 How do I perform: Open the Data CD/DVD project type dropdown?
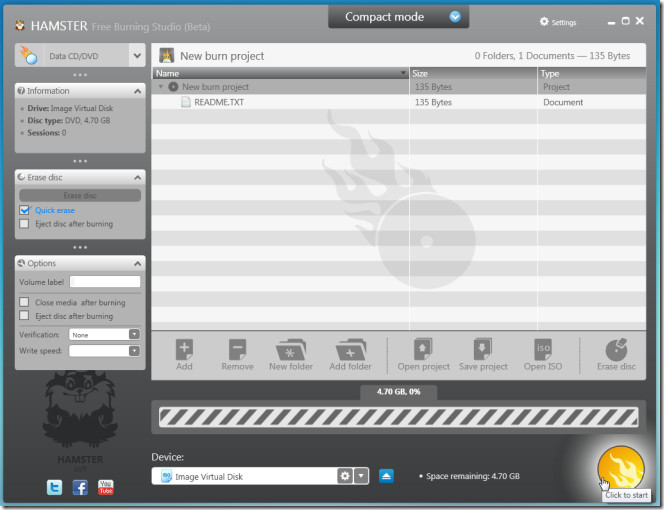[137, 55]
